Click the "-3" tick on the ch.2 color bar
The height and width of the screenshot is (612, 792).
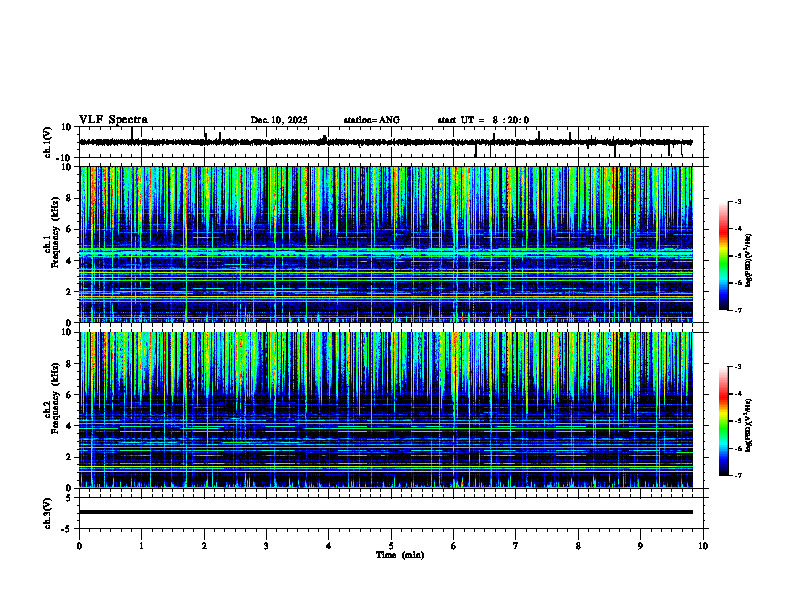(x=737, y=367)
